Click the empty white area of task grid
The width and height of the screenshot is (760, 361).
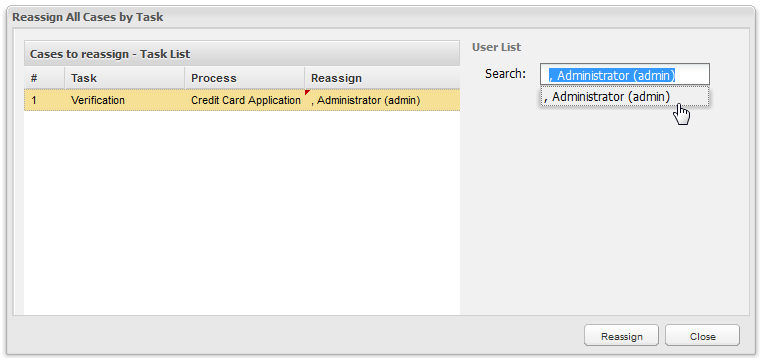pyautogui.click(x=242, y=213)
